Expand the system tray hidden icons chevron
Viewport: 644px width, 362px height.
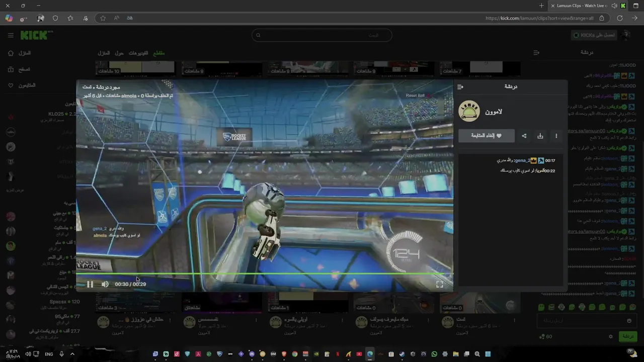[72, 354]
